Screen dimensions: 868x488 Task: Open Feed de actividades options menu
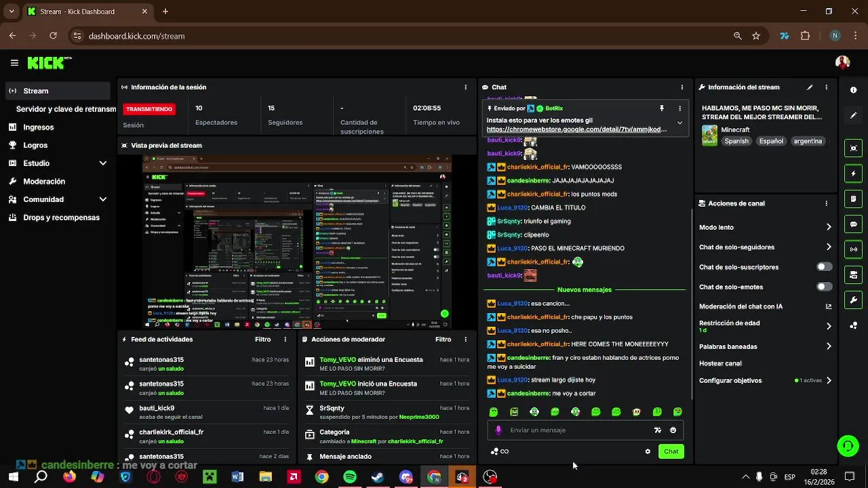click(285, 340)
